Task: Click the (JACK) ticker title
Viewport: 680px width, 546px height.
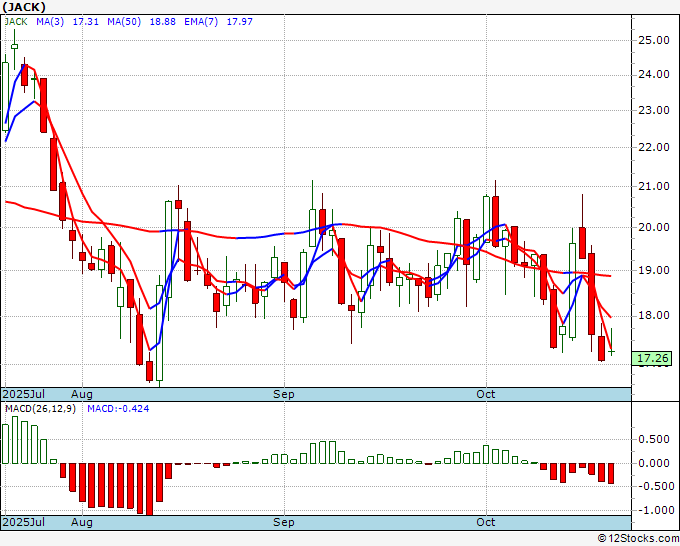Action: (24, 7)
